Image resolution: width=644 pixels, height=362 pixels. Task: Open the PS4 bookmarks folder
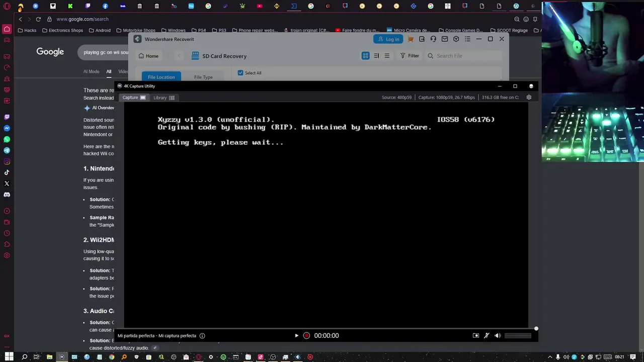[x=198, y=30]
